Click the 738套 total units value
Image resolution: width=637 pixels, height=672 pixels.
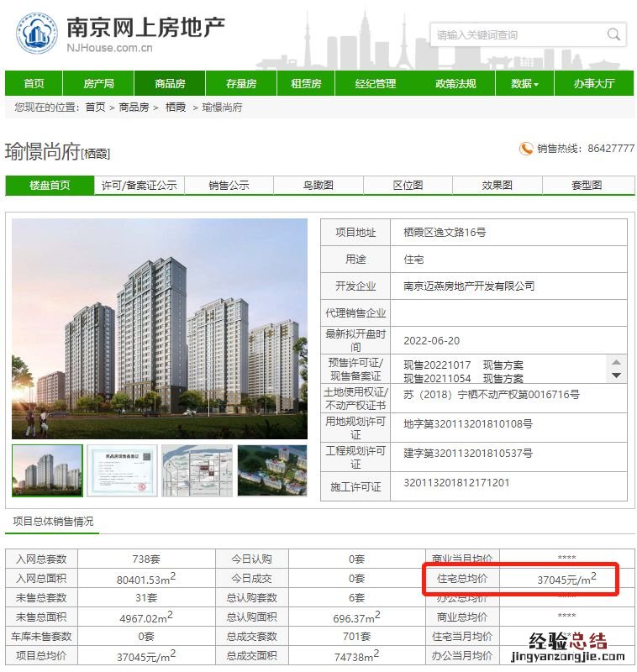tap(146, 559)
